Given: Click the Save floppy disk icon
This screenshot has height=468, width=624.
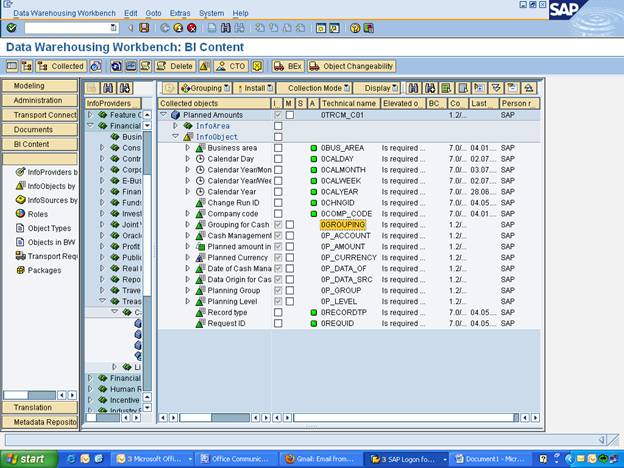Looking at the screenshot, I should [144, 28].
